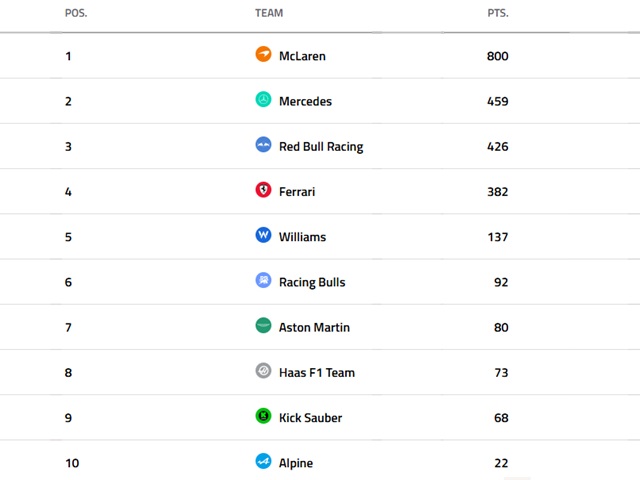Image resolution: width=640 pixels, height=480 pixels.
Task: Open the McLaren team link
Action: click(302, 56)
